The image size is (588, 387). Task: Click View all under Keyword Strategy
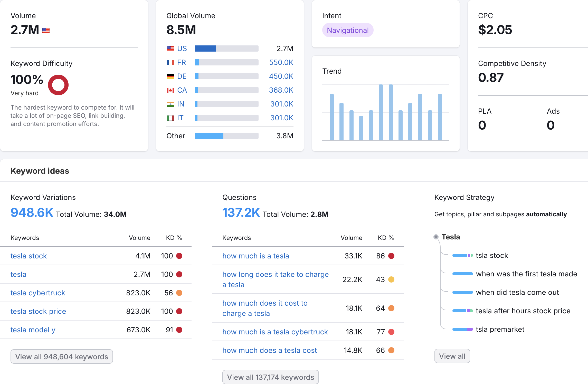tap(452, 356)
